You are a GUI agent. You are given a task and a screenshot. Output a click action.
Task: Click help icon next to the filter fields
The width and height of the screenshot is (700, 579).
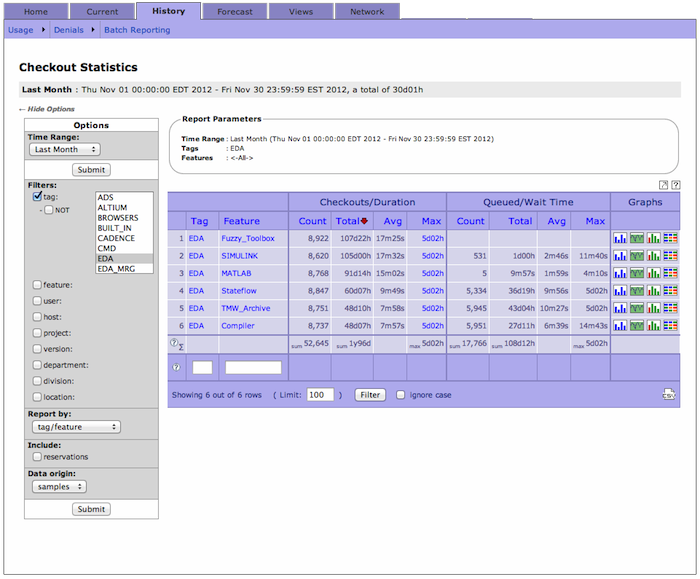point(177,367)
